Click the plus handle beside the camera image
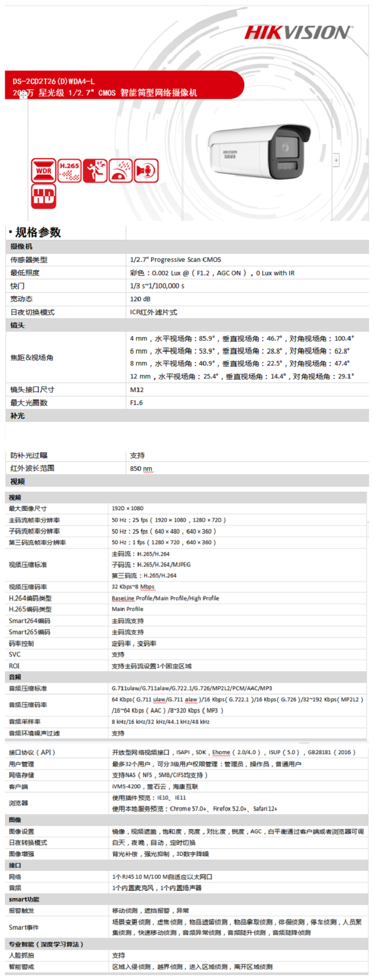This screenshot has height=980, width=374. 336,161
